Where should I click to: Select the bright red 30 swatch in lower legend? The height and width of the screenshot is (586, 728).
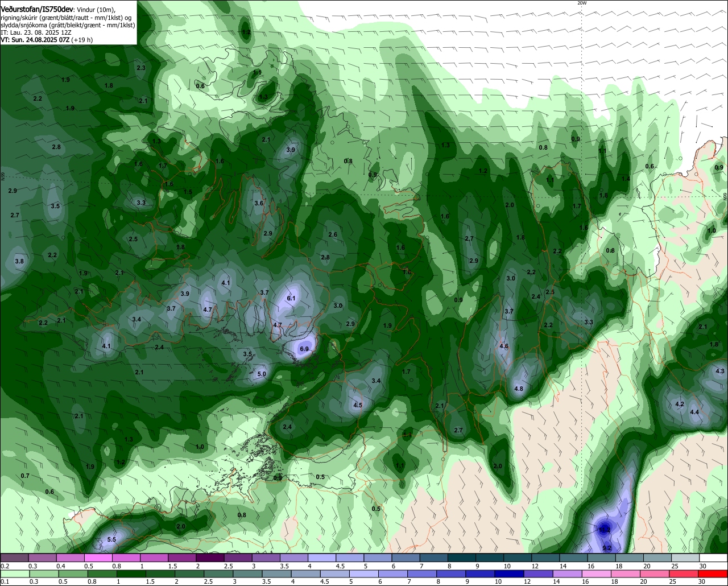[x=714, y=573]
